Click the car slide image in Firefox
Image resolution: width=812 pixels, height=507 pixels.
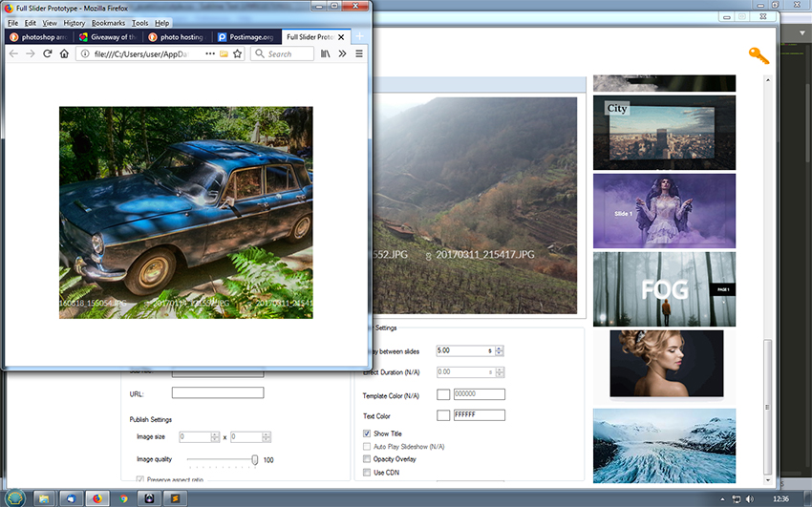click(x=185, y=212)
